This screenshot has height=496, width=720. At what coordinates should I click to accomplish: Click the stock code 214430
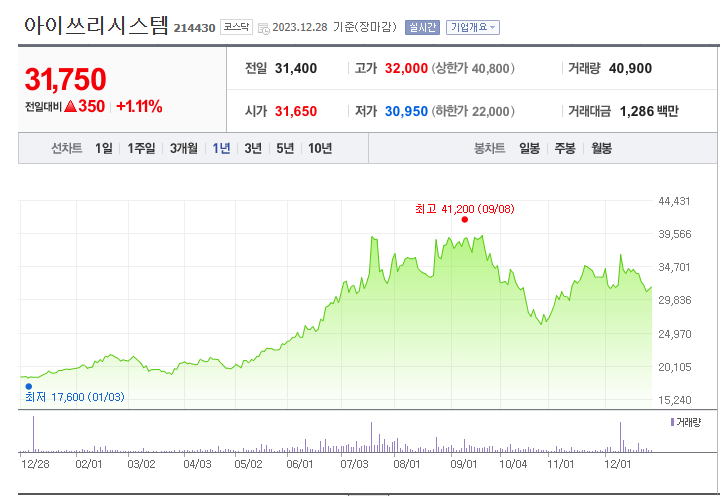(x=194, y=28)
